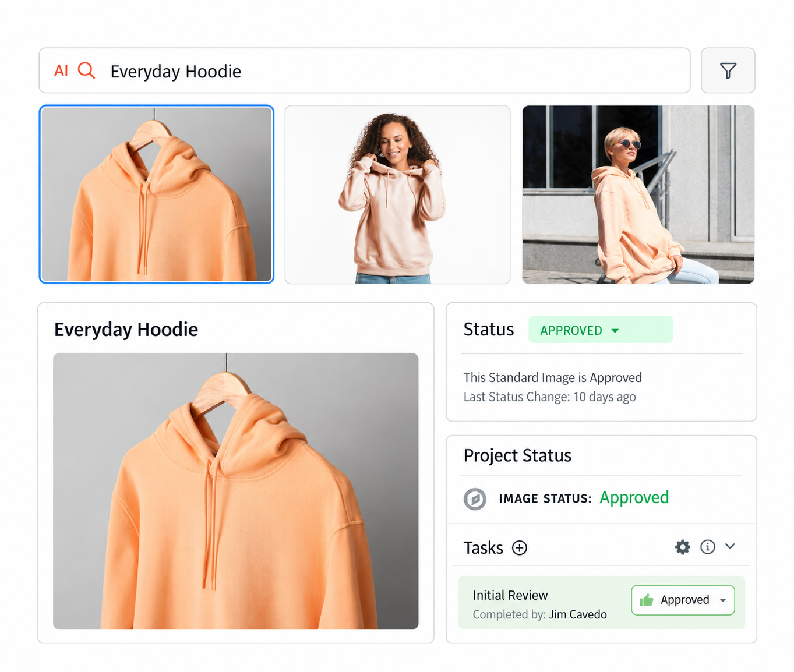Click the large Everyday Hoodie preview image
Screen dimensions: 794x672
tap(235, 491)
